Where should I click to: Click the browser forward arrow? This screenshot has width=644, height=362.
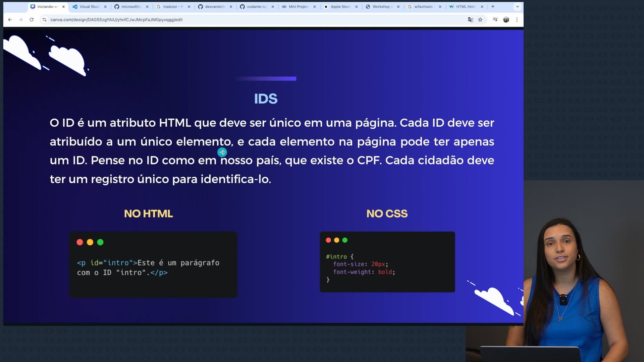click(21, 20)
